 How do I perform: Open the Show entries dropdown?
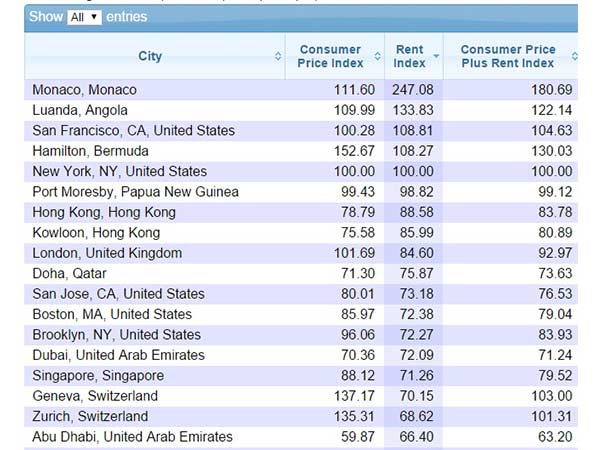(x=84, y=17)
